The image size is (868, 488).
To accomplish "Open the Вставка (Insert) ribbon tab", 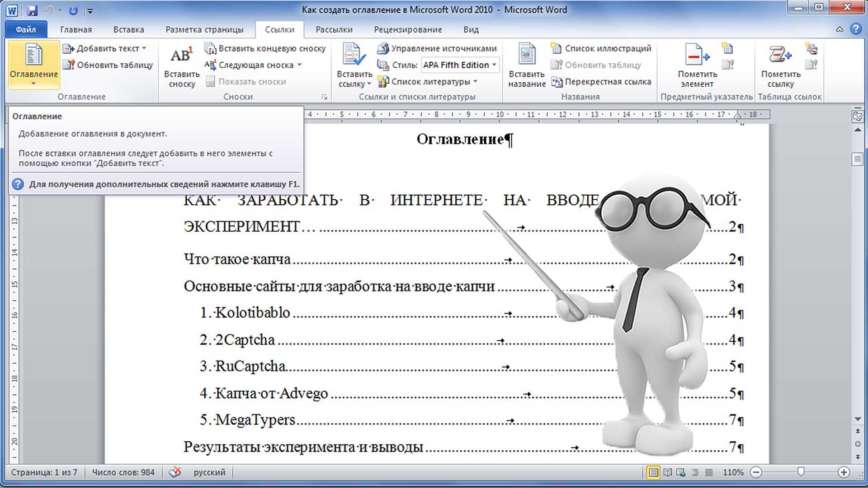I will tap(127, 29).
